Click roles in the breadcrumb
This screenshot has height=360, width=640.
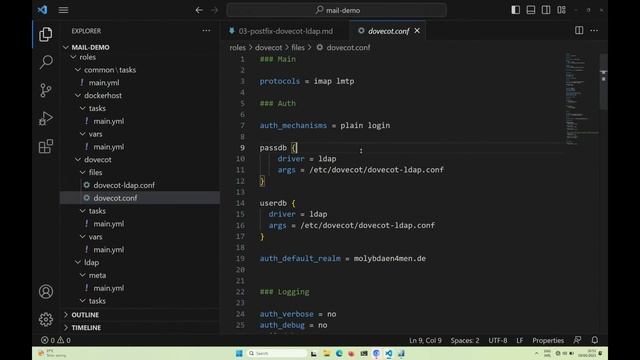238,48
